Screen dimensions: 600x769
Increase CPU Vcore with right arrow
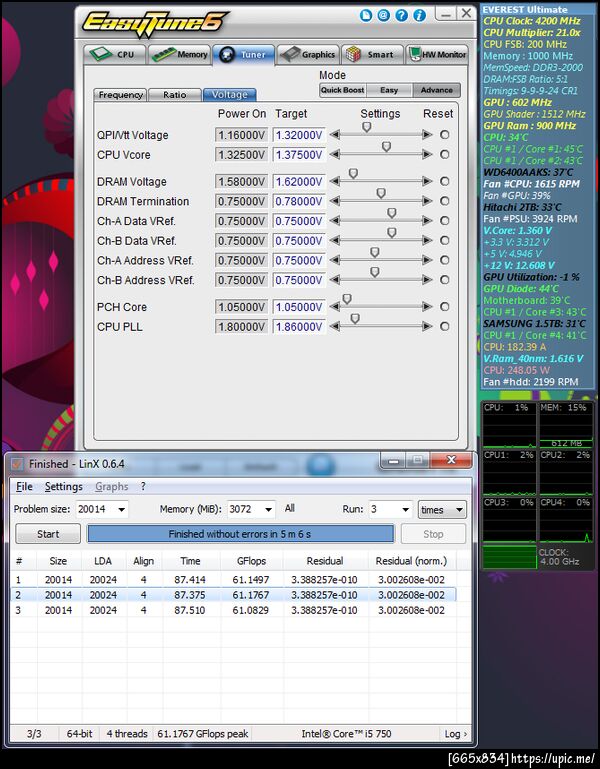pos(427,154)
